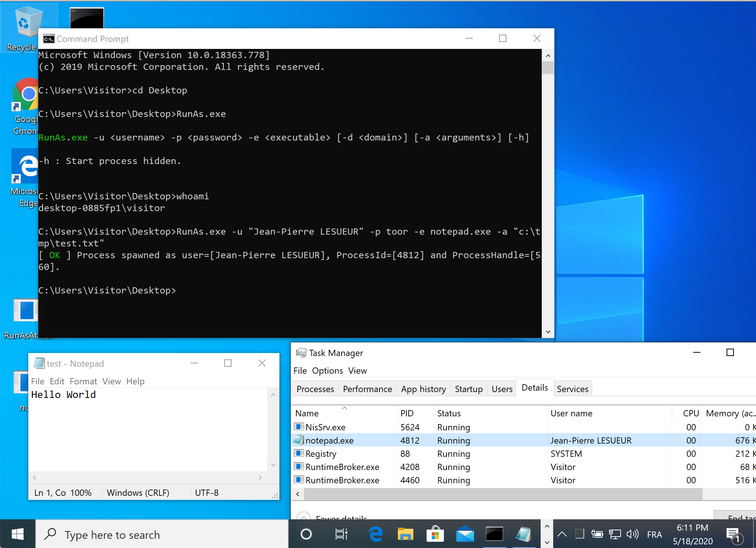This screenshot has width=756, height=548.
Task: Click the UTF-8 encoding status in Notepad
Action: click(x=206, y=492)
